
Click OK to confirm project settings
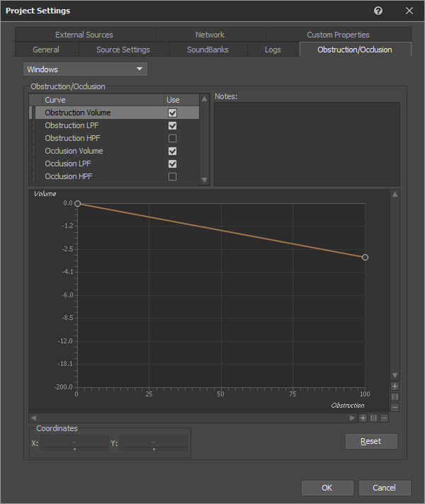pyautogui.click(x=327, y=488)
